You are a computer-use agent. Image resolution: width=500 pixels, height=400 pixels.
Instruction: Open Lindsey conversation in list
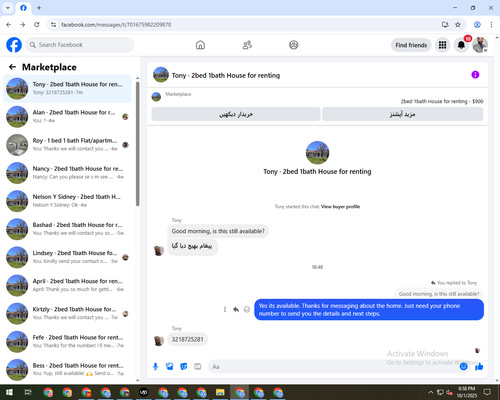[x=67, y=257]
